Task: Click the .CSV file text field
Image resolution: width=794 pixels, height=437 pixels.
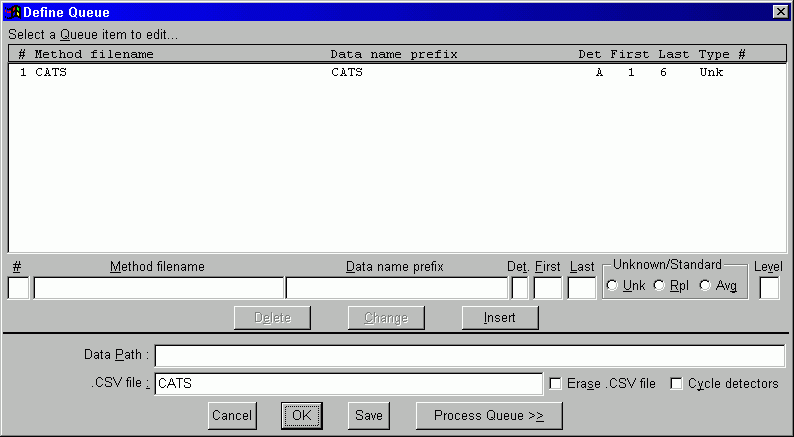Action: click(x=348, y=384)
